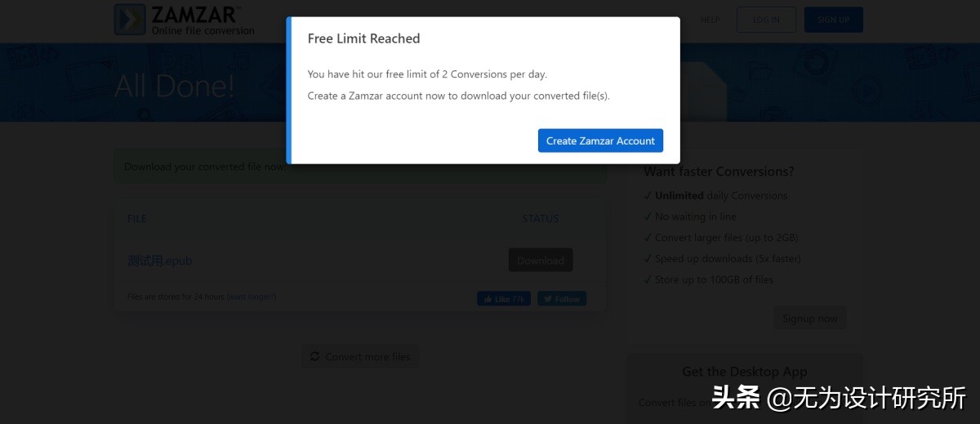Viewport: 980px width, 424px height.
Task: Click the checkmark beside Speed up downloads
Action: 648,259
